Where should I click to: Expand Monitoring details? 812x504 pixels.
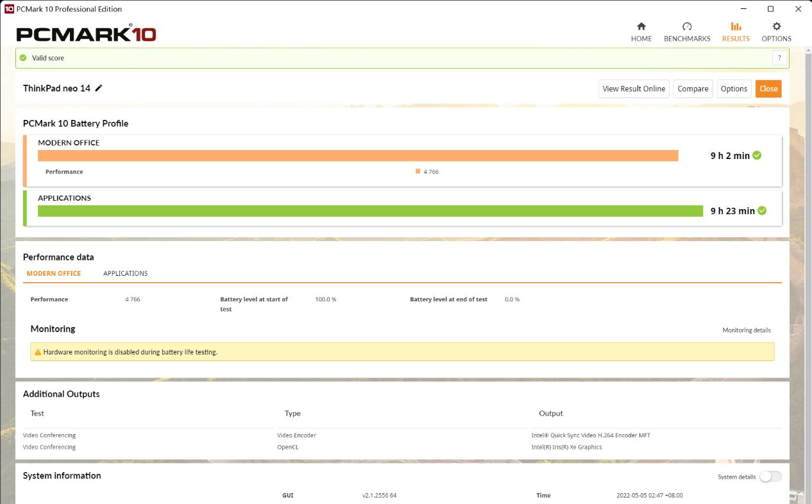tap(746, 330)
